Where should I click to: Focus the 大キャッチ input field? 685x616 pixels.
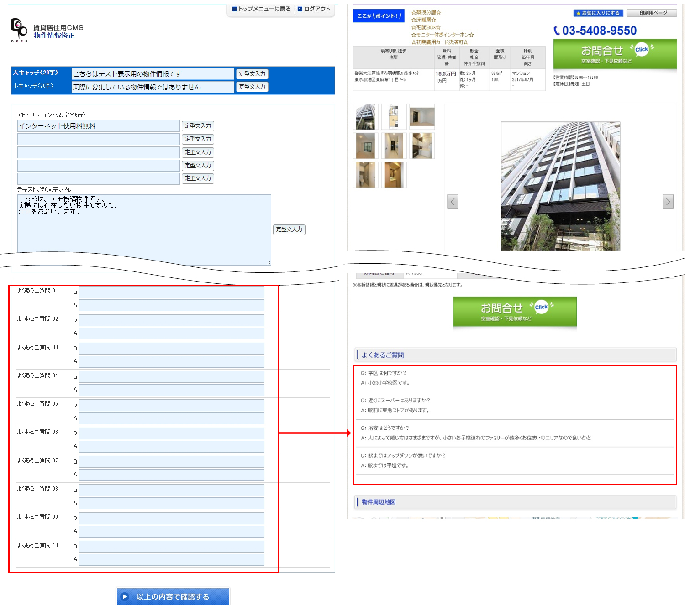(153, 74)
